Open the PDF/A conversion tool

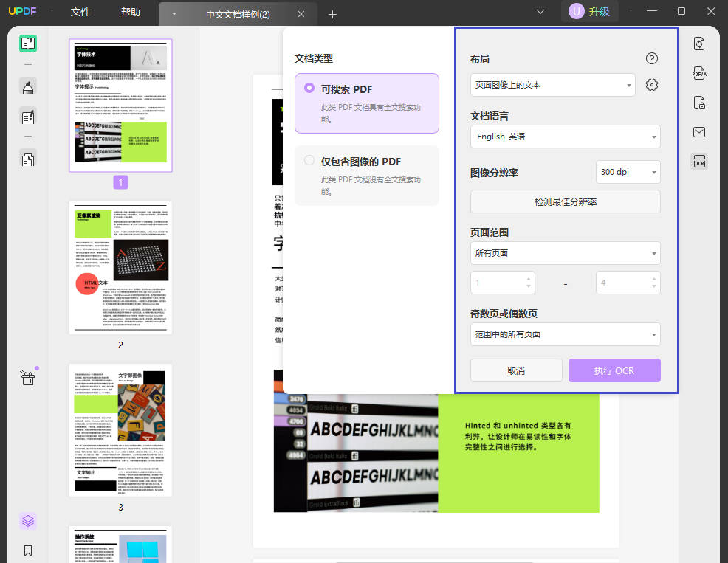tap(698, 73)
